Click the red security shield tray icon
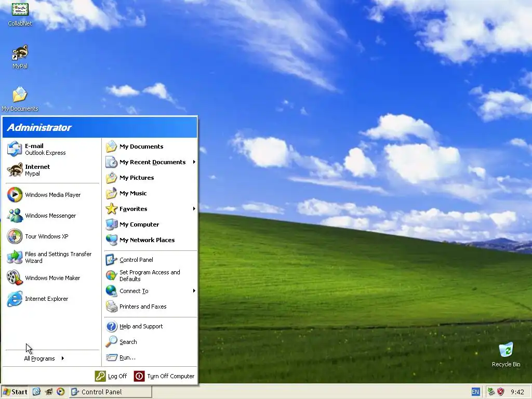Viewport: 532px width, 399px height. [500, 392]
